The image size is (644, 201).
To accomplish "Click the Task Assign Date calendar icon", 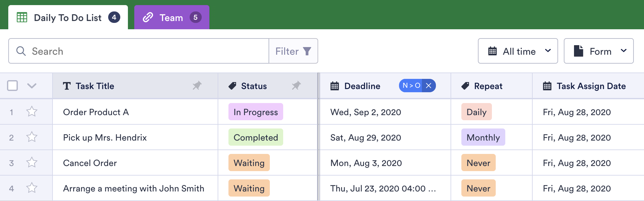I will click(x=547, y=86).
